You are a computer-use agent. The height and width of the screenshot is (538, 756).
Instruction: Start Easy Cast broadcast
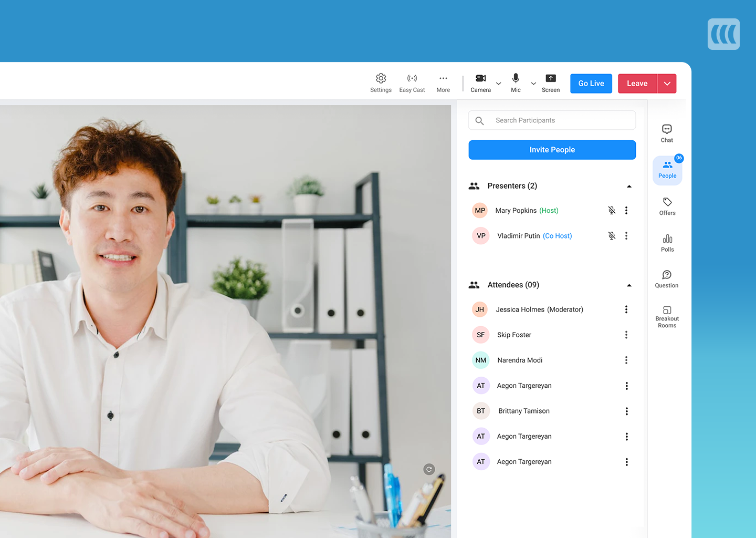(412, 83)
